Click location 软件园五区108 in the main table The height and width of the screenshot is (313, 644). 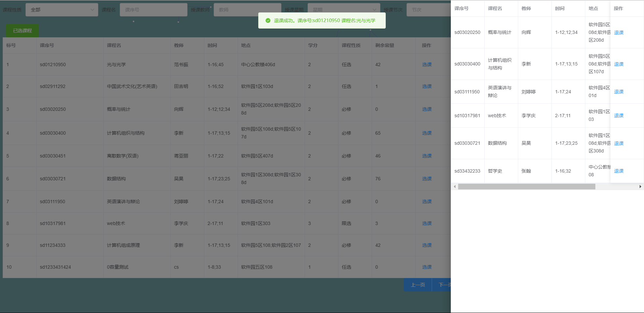[x=257, y=267]
